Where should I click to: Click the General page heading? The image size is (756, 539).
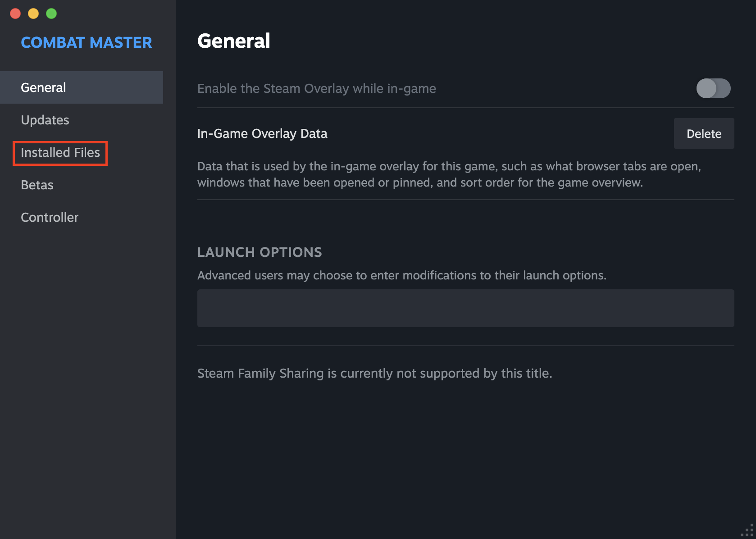(x=234, y=41)
